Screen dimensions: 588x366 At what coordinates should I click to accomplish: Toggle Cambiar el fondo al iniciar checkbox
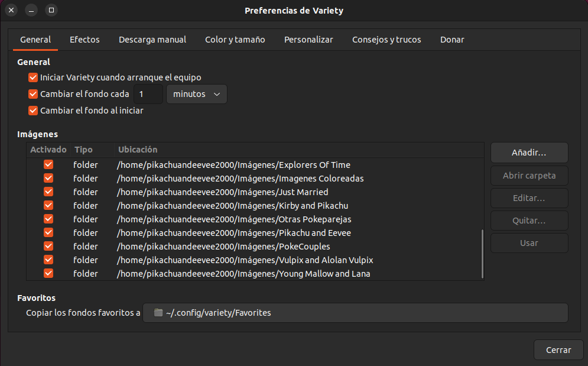pos(33,111)
